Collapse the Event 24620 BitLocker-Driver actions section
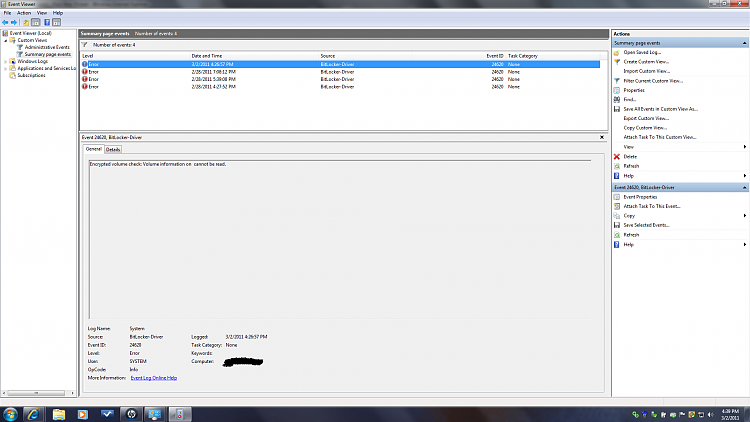This screenshot has width=750, height=422. pyautogui.click(x=744, y=188)
